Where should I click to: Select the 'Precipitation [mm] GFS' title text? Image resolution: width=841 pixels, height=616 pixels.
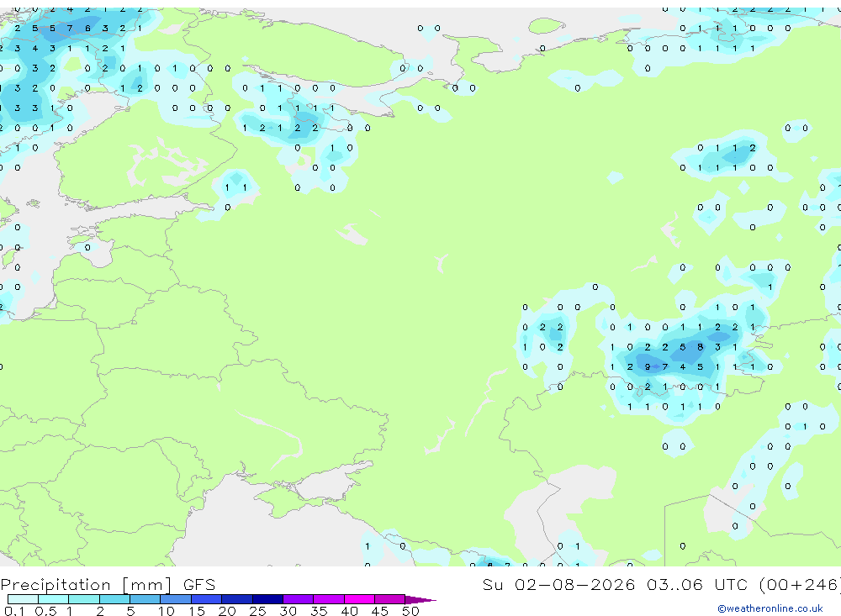pyautogui.click(x=108, y=584)
